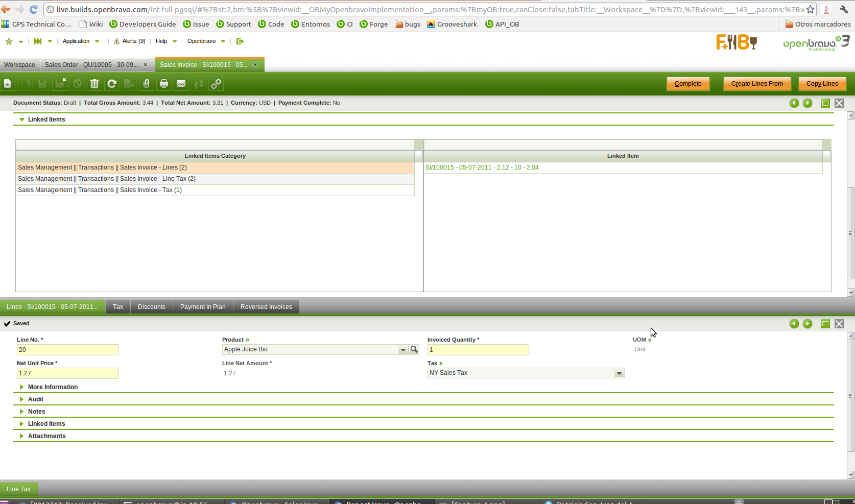Screen dimensions: 855x504
Task: Expand the Audit section
Action: point(22,399)
